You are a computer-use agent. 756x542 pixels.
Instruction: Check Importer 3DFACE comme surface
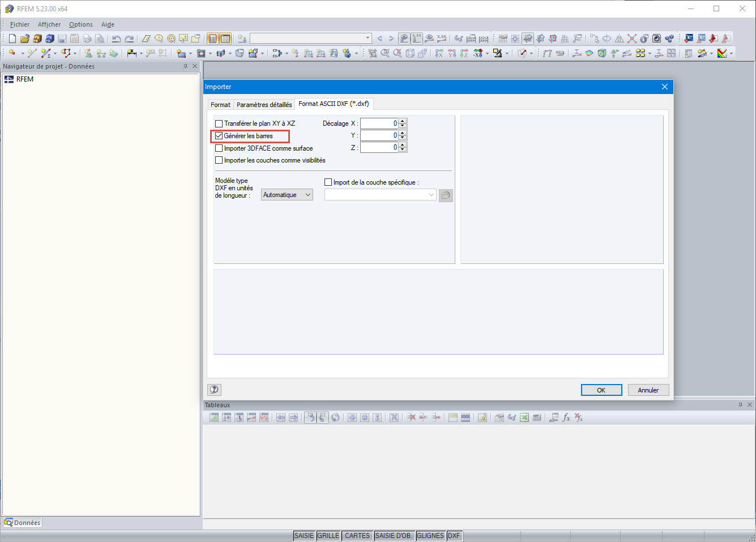pos(219,148)
